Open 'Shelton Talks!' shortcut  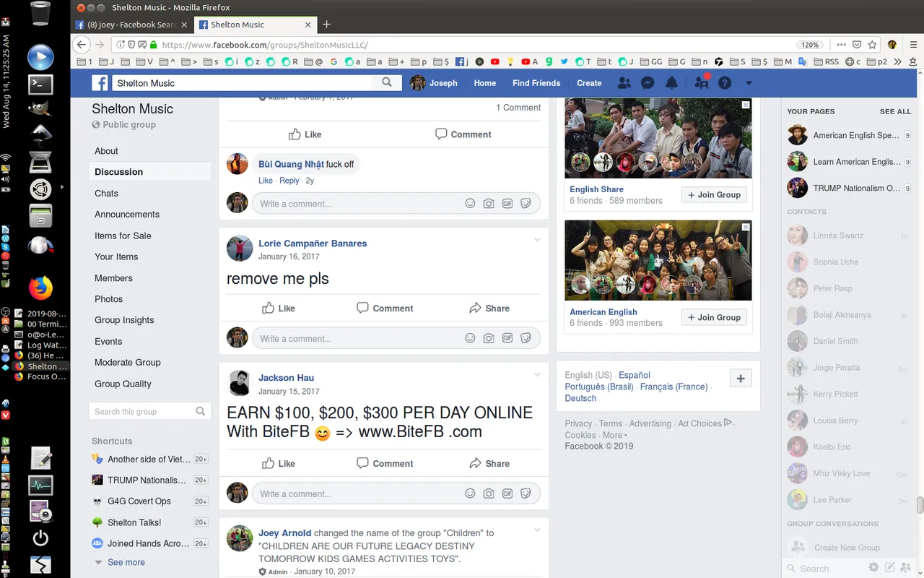(134, 522)
